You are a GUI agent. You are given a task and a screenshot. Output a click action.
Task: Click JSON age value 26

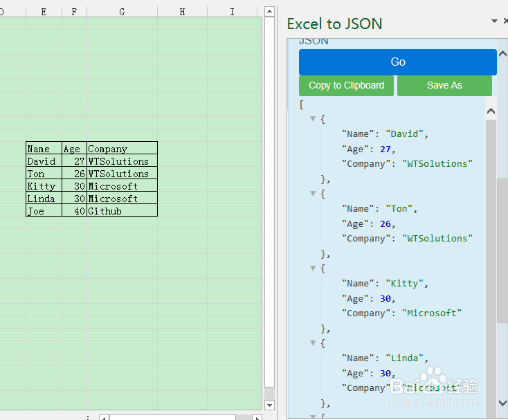click(385, 223)
